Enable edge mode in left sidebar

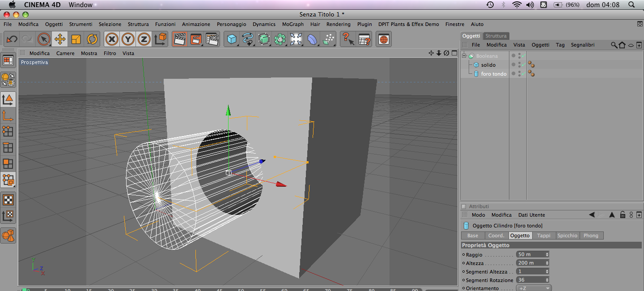tap(8, 147)
